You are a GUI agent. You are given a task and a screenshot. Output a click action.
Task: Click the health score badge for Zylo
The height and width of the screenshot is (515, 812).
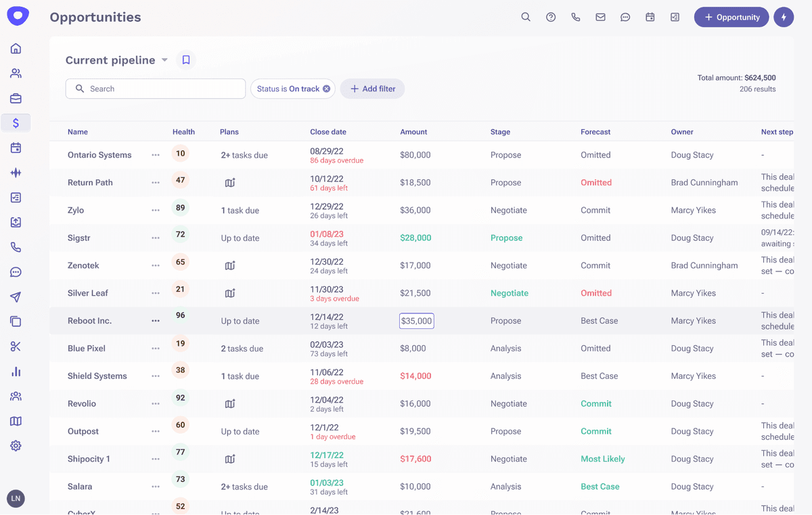click(180, 208)
